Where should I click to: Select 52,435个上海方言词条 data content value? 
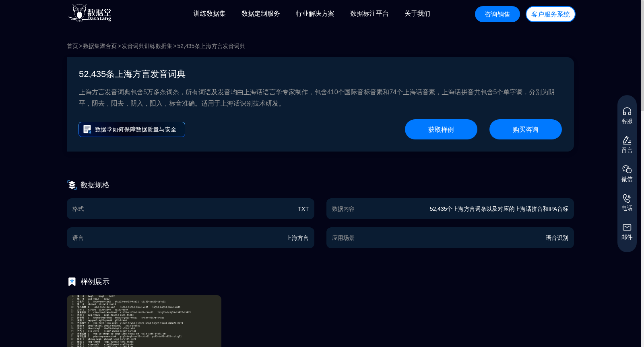pyautogui.click(x=499, y=209)
